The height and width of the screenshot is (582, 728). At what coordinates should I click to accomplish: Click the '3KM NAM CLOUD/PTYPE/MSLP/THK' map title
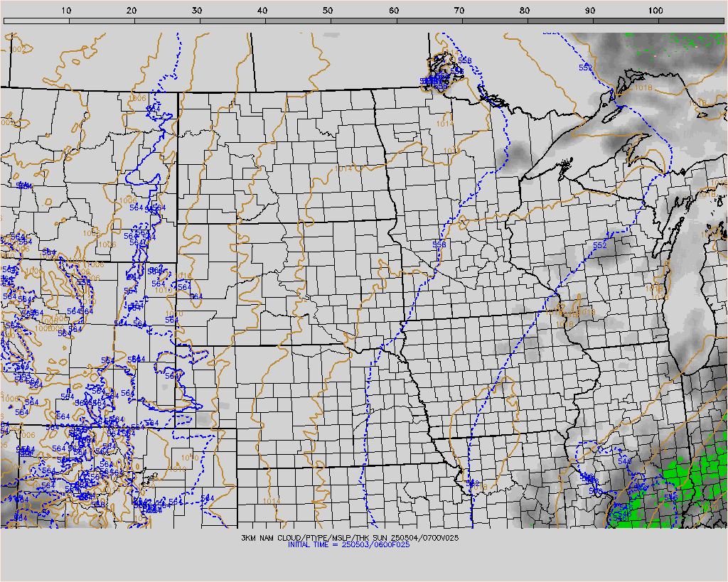[306, 538]
